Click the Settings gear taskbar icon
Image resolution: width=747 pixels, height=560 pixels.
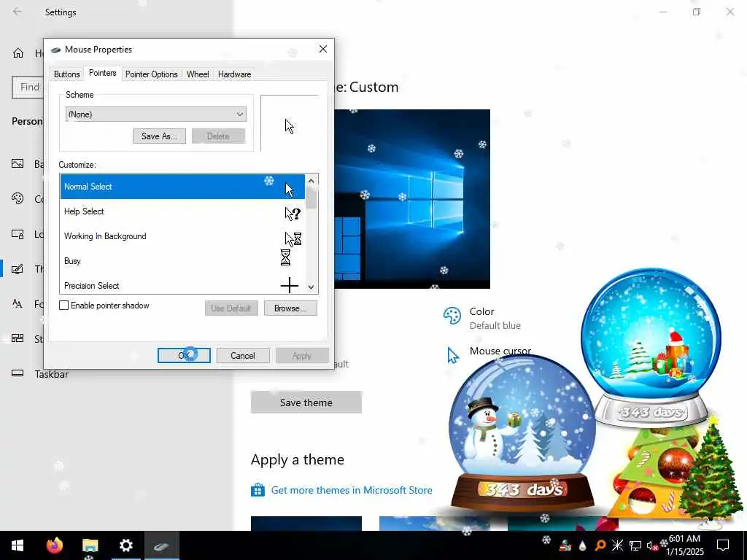click(125, 545)
